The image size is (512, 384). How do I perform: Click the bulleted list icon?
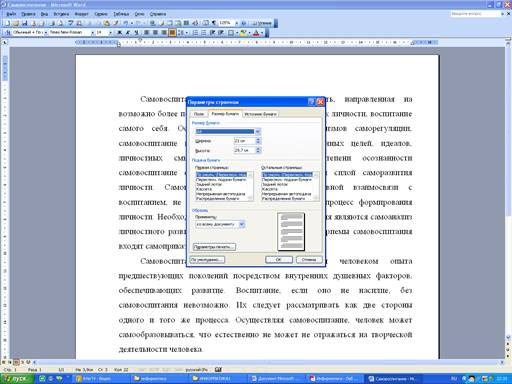click(204, 32)
